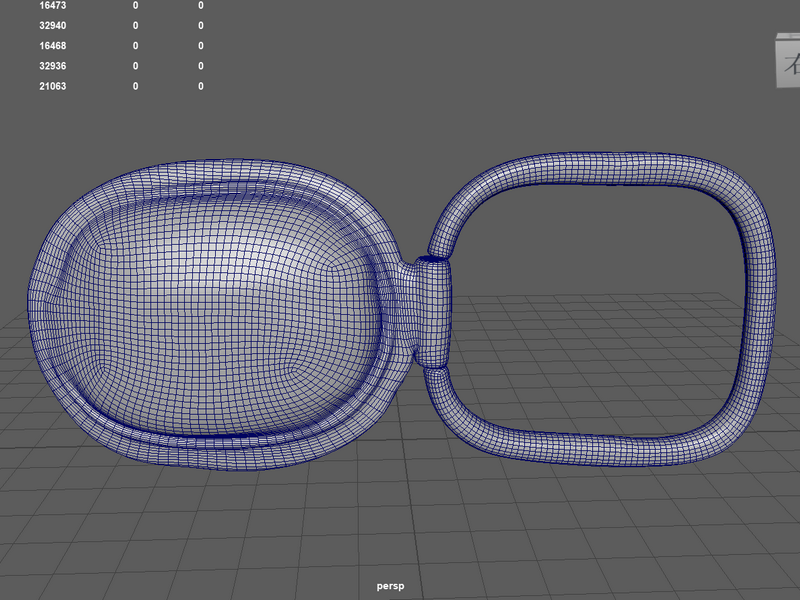This screenshot has width=800, height=600.
Task: Click the 16468 poly count value
Action: pos(53,46)
